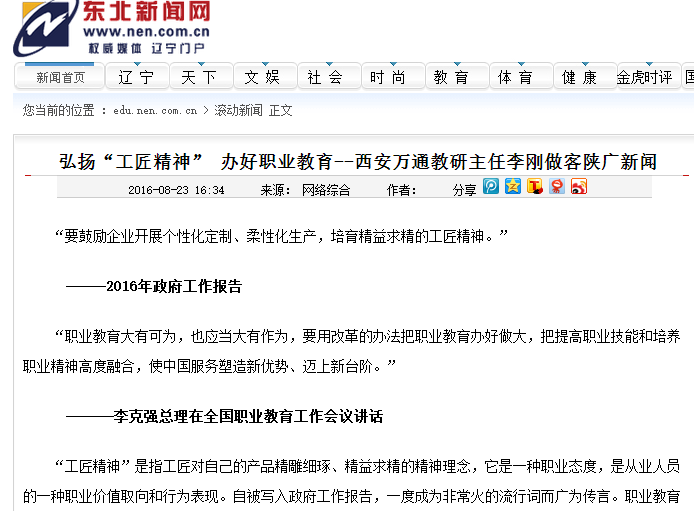This screenshot has width=694, height=511.
Task: Open the 体育 sports section
Action: 515,77
